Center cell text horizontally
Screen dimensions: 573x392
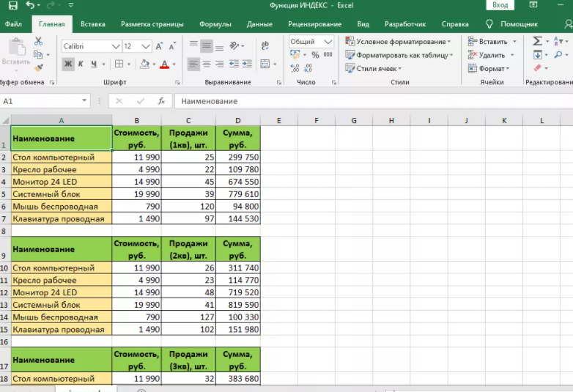[x=207, y=64]
